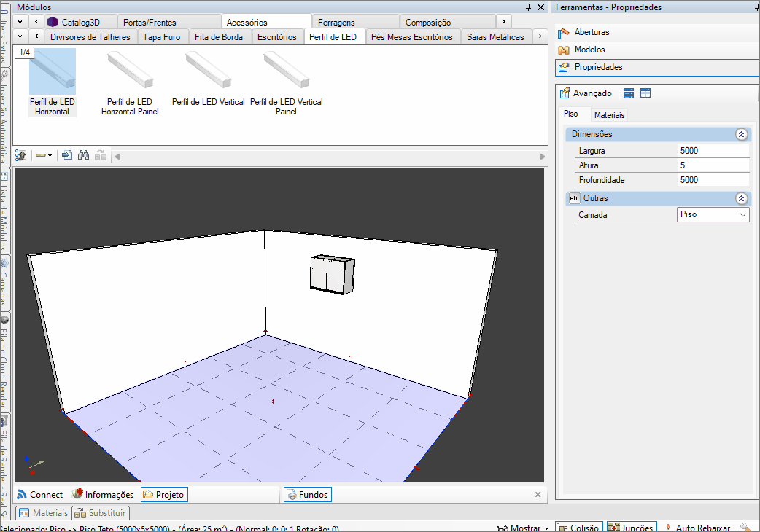
Task: Switch to table properties view icon
Action: coord(645,93)
